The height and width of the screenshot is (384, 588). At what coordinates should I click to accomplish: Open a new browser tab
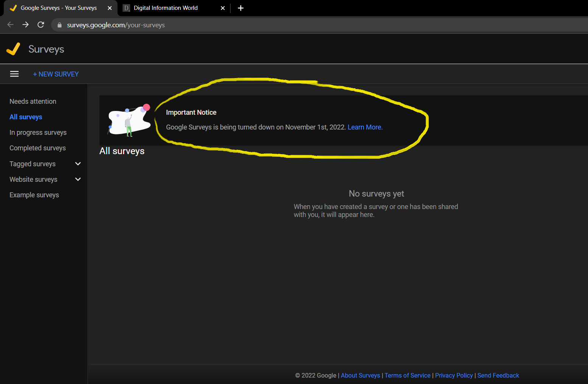(241, 8)
